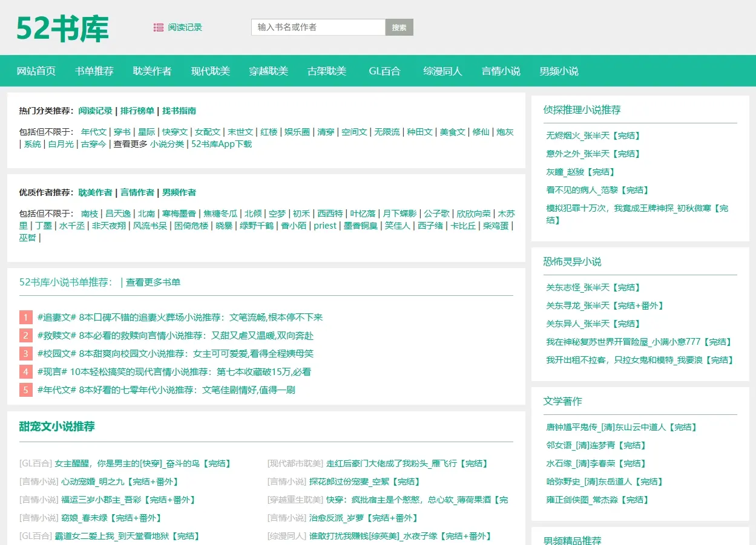This screenshot has height=545, width=756.
Task: Open the #救赎文# booklist link
Action: click(x=176, y=336)
